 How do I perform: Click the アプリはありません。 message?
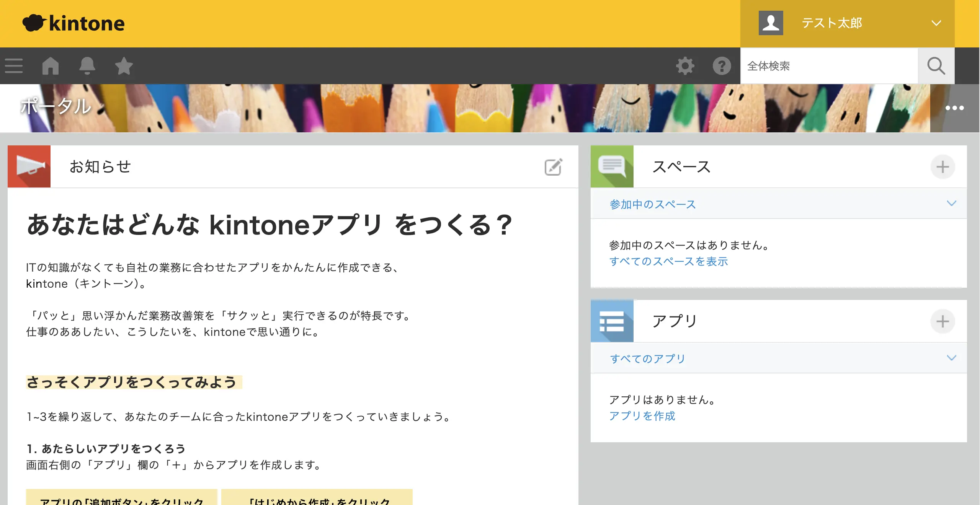point(663,399)
